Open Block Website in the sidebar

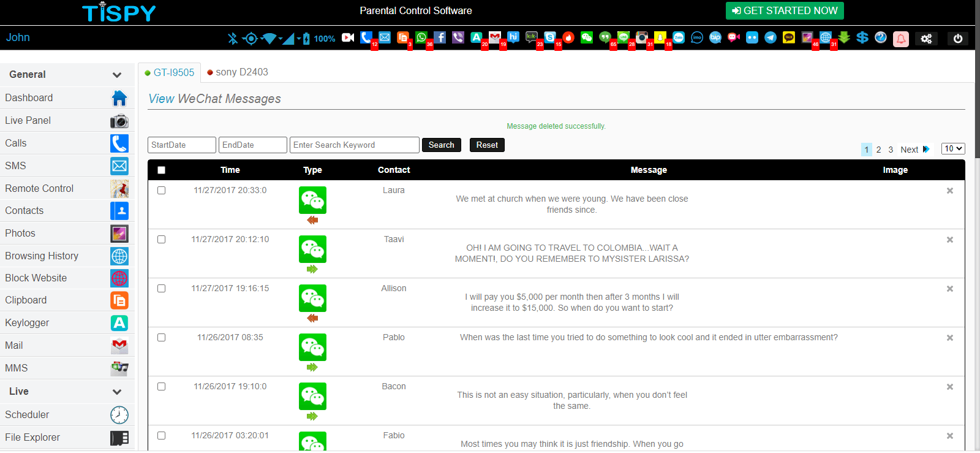pyautogui.click(x=67, y=278)
